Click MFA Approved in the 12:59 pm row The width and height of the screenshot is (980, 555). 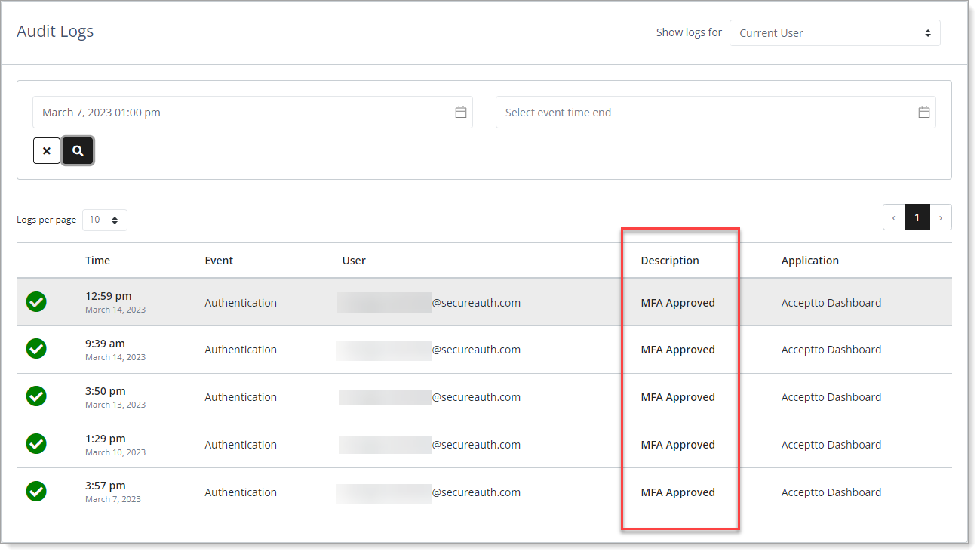point(677,303)
